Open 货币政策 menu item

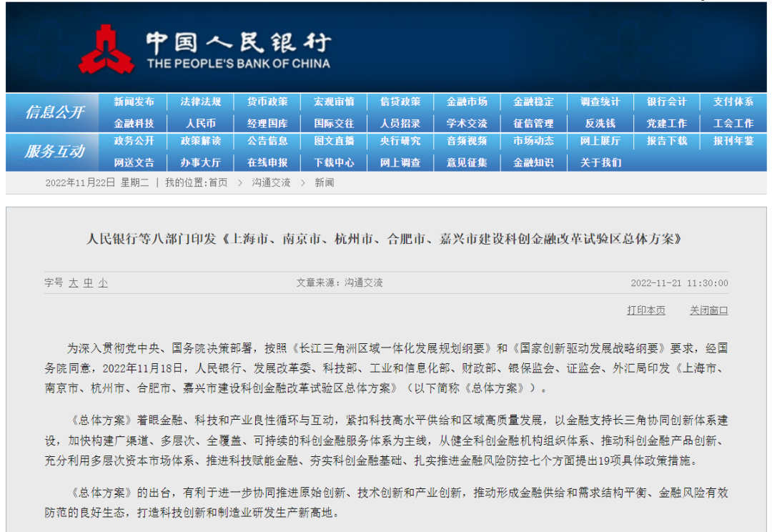pos(267,102)
